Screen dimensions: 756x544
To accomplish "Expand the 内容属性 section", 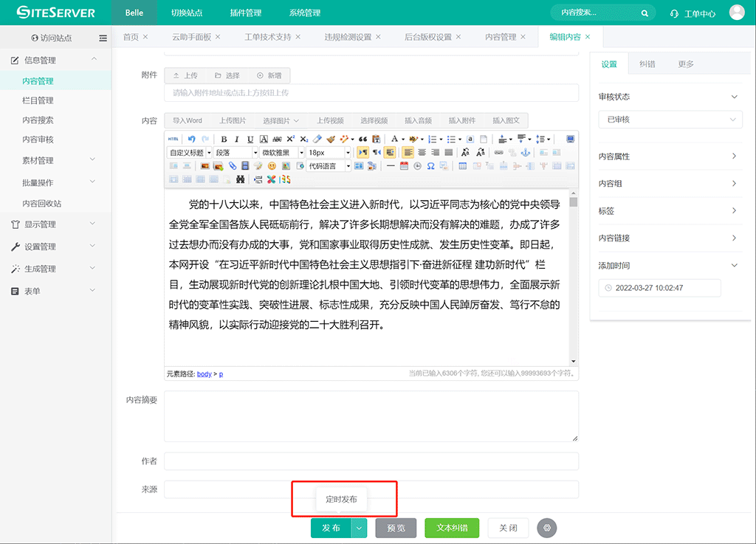I will [670, 156].
